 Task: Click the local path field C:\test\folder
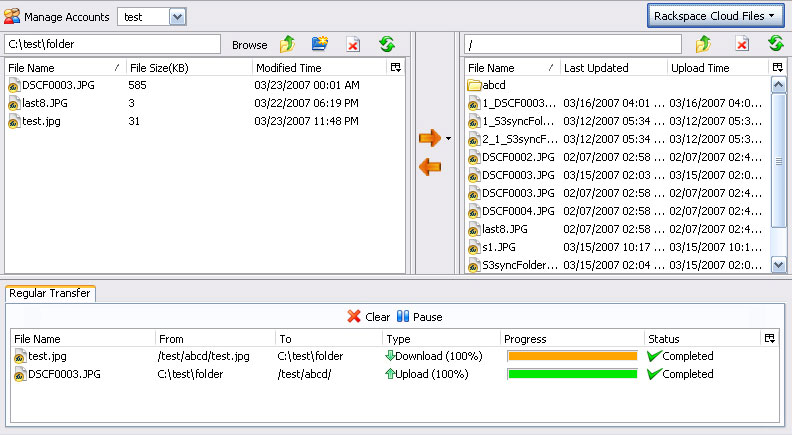(x=113, y=44)
